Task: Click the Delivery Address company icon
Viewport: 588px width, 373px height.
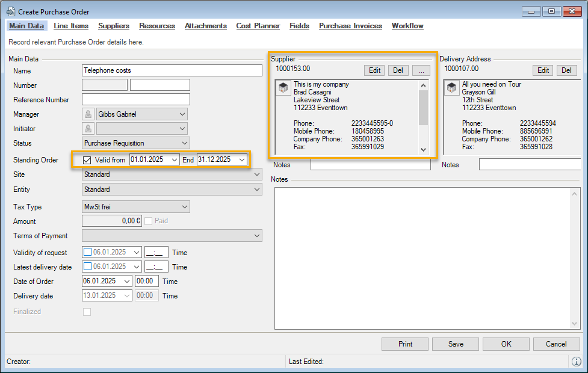Action: click(x=452, y=88)
